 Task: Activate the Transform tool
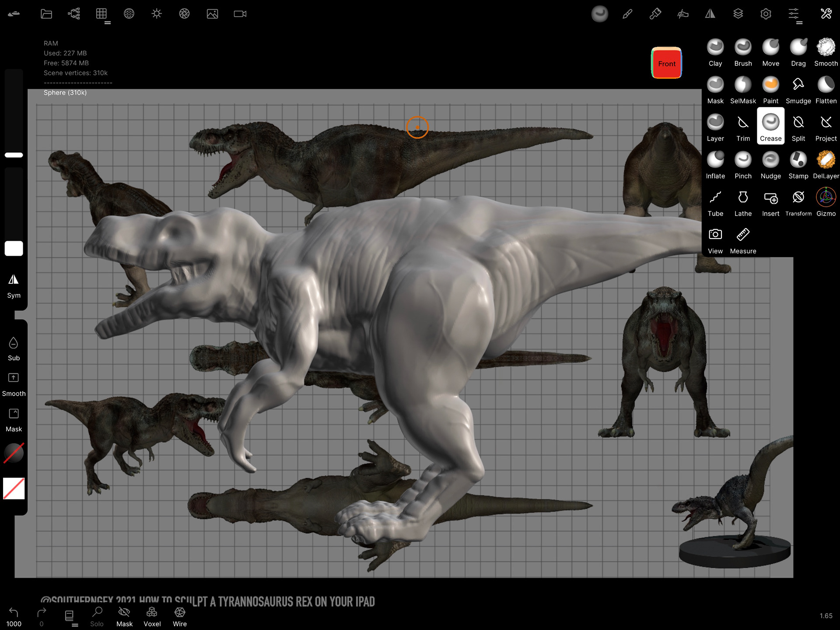[798, 203]
